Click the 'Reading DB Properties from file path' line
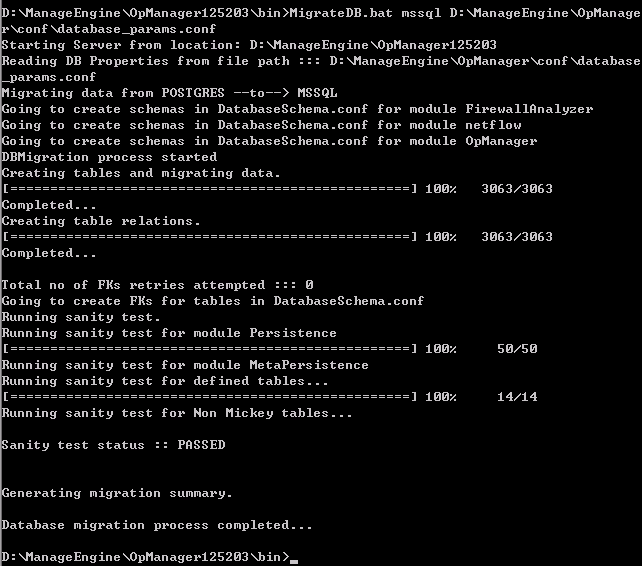Screen dimensions: 642x566 (x=321, y=69)
